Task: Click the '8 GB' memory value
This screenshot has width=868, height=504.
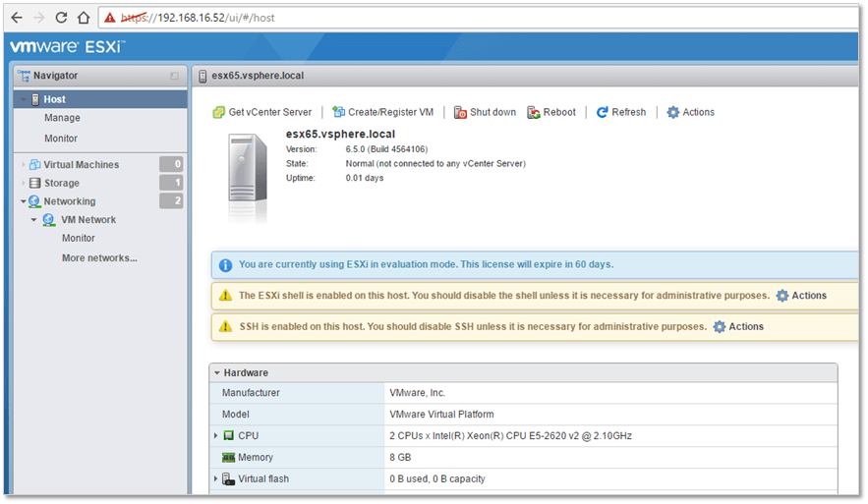Action: (400, 458)
